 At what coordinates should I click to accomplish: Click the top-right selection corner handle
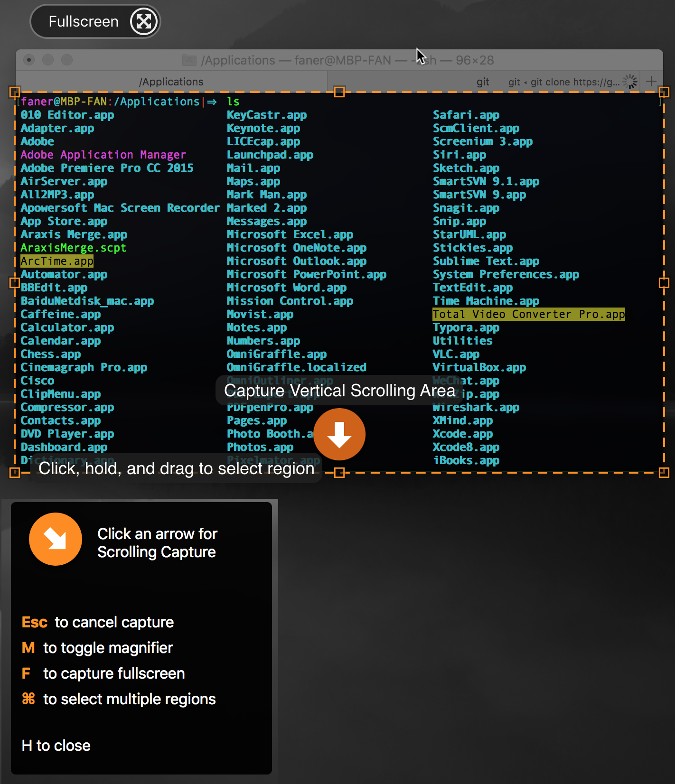point(664,92)
